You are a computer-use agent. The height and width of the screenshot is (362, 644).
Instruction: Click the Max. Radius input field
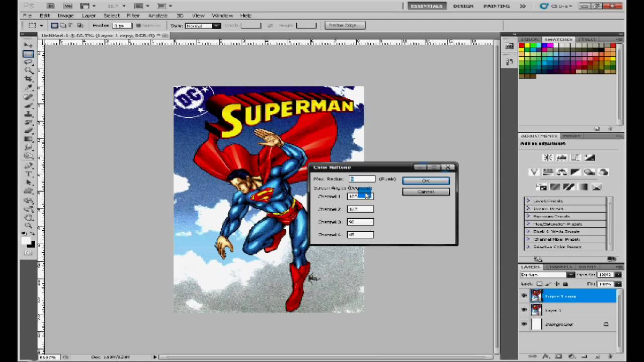click(x=362, y=179)
